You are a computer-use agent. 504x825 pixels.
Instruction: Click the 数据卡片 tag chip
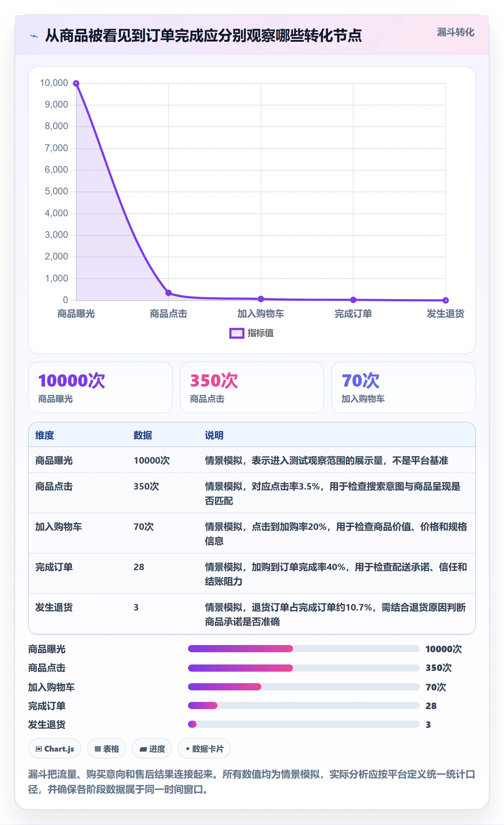click(x=204, y=749)
